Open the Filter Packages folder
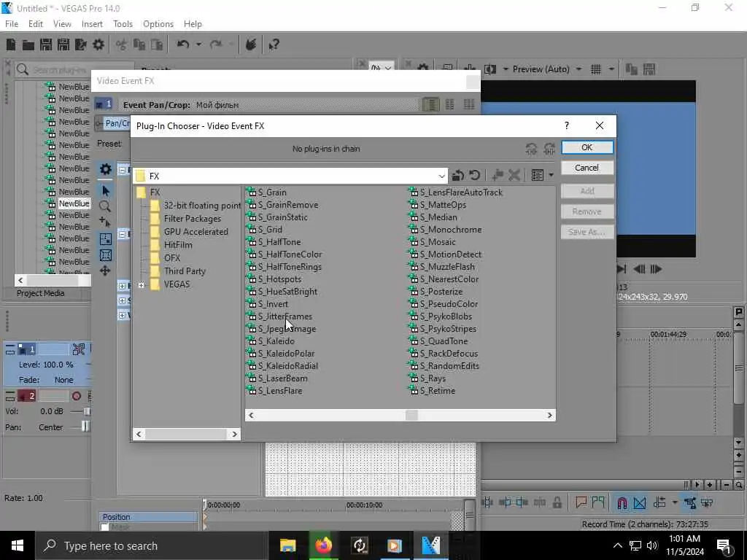Viewport: 747px width, 560px height. pyautogui.click(x=185, y=219)
